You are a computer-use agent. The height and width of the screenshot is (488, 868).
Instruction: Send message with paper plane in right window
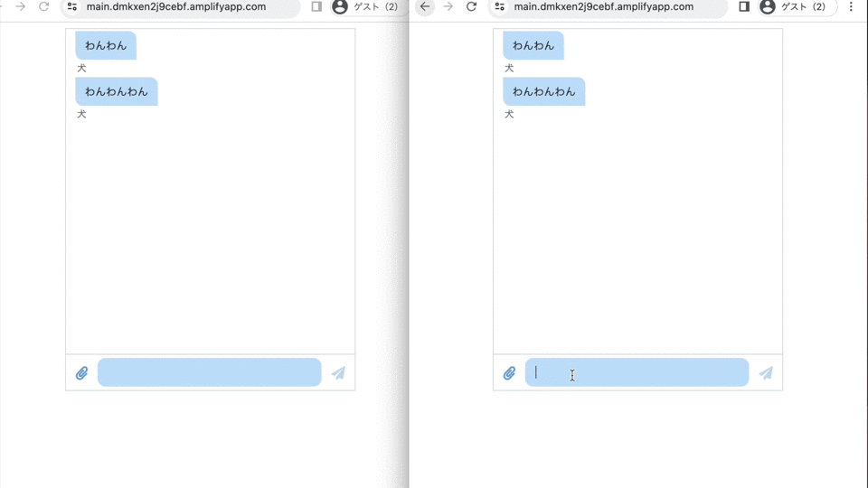(766, 373)
